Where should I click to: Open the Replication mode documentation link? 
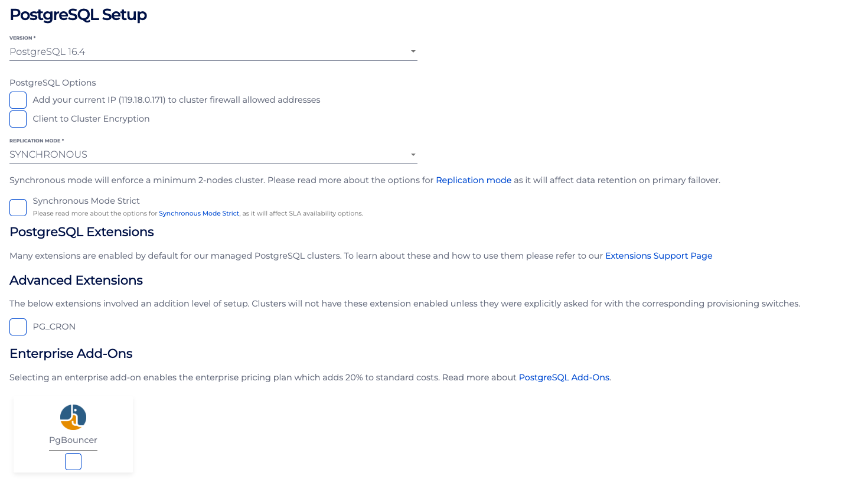coord(474,180)
